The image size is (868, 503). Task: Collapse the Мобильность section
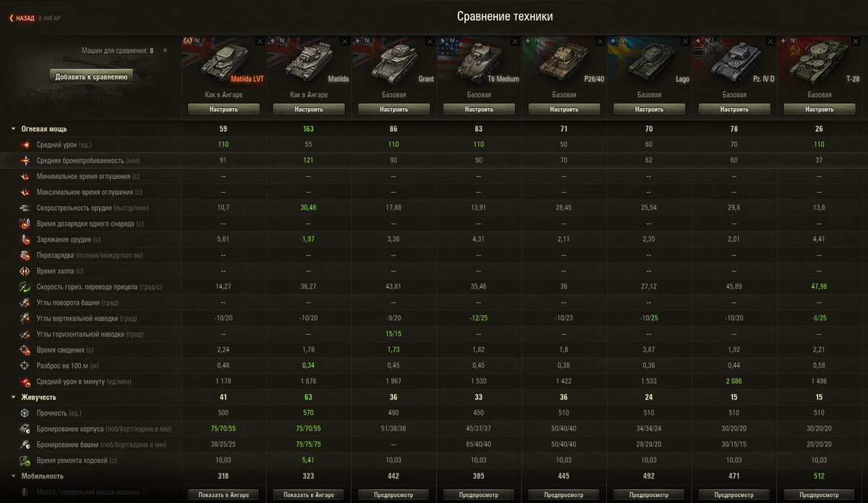[x=12, y=476]
